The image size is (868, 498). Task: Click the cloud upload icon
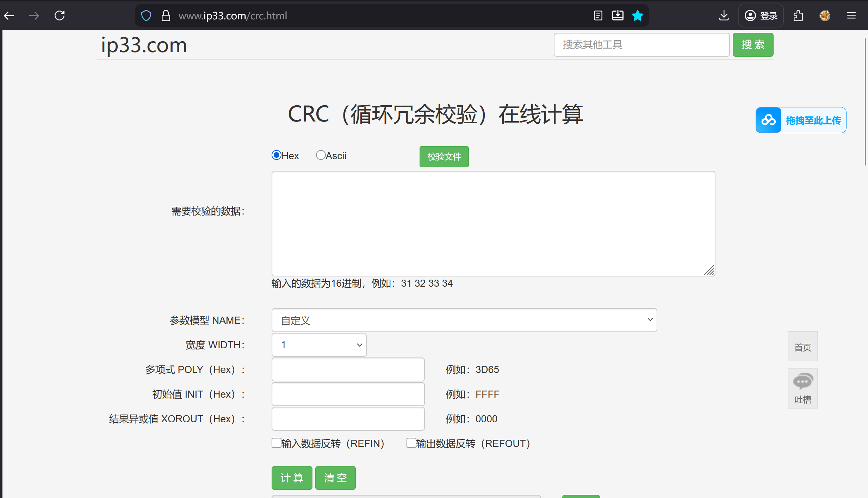pyautogui.click(x=768, y=120)
